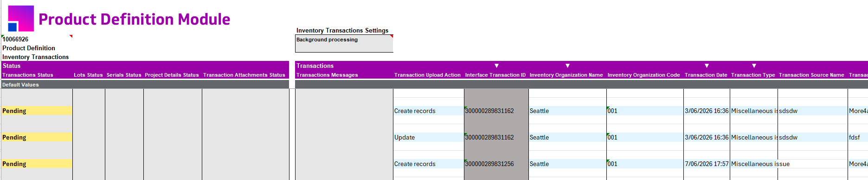Select the 7/06/2026 17:57 transaction date cell
Image resolution: width=868 pixels, height=180 pixels.
click(707, 164)
